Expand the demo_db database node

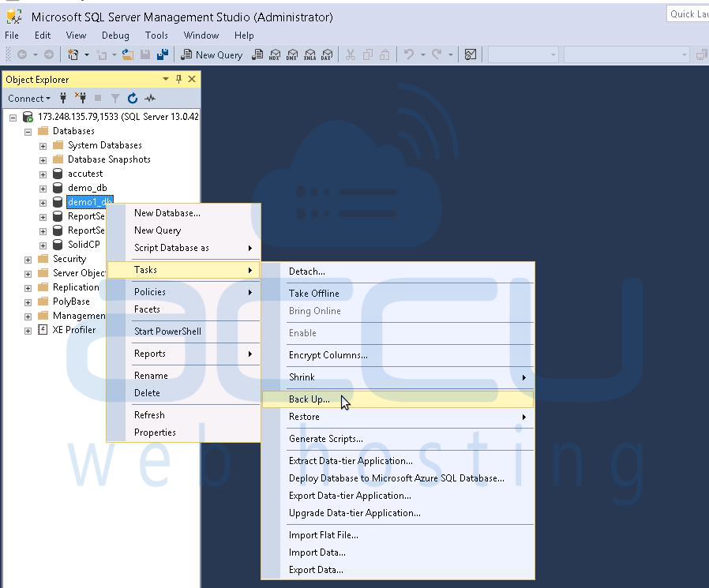(43, 189)
